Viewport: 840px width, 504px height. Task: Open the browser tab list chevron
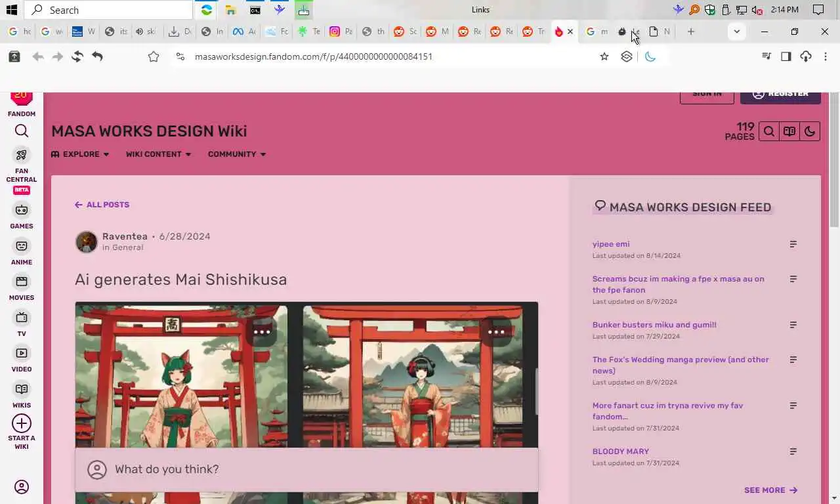pos(736,31)
